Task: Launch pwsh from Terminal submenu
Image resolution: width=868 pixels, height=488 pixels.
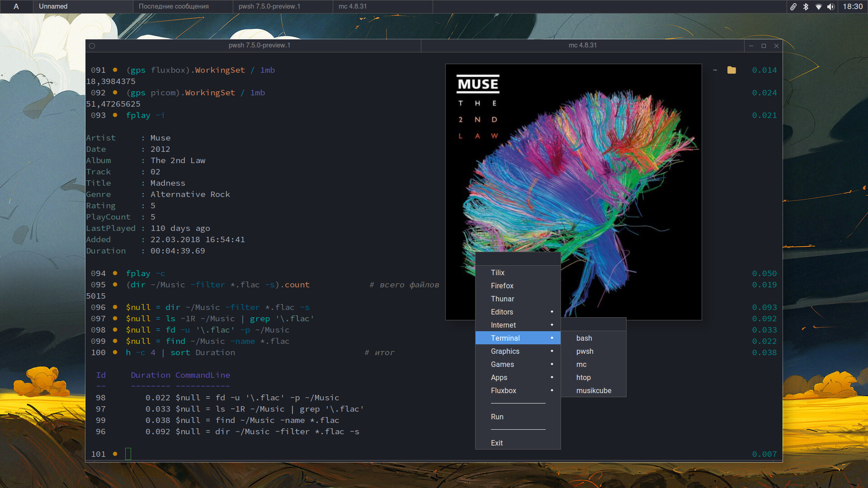Action: (x=594, y=351)
